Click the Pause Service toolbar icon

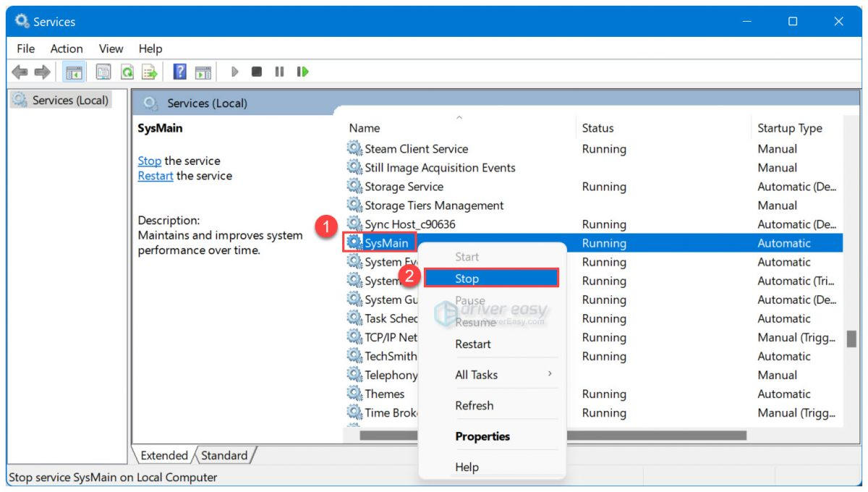(x=280, y=71)
